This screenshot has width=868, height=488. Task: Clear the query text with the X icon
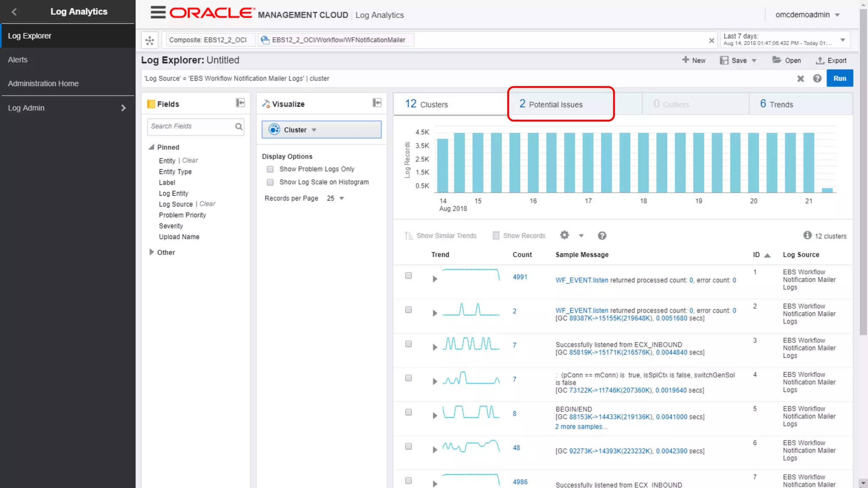pyautogui.click(x=800, y=78)
